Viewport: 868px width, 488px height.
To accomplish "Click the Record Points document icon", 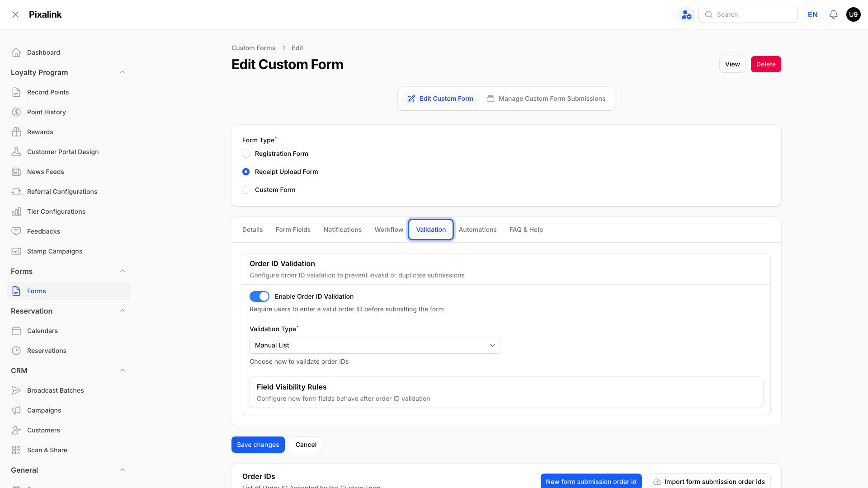I will point(16,92).
